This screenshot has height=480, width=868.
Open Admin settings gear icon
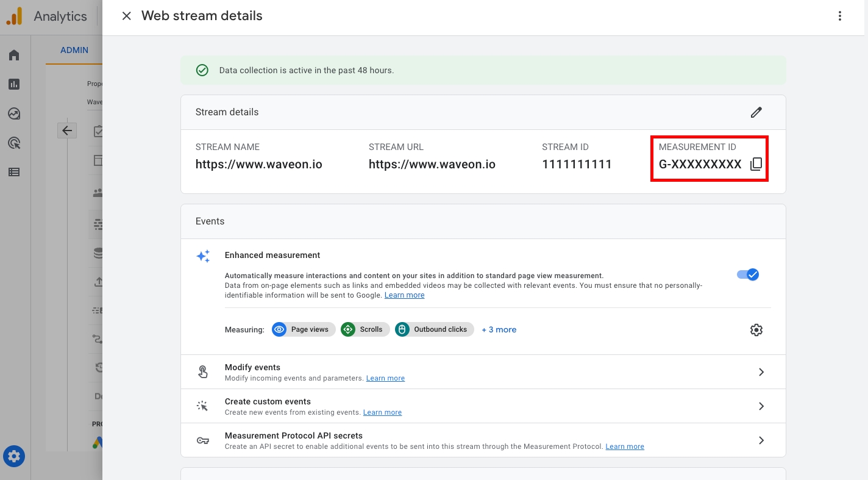point(14,456)
